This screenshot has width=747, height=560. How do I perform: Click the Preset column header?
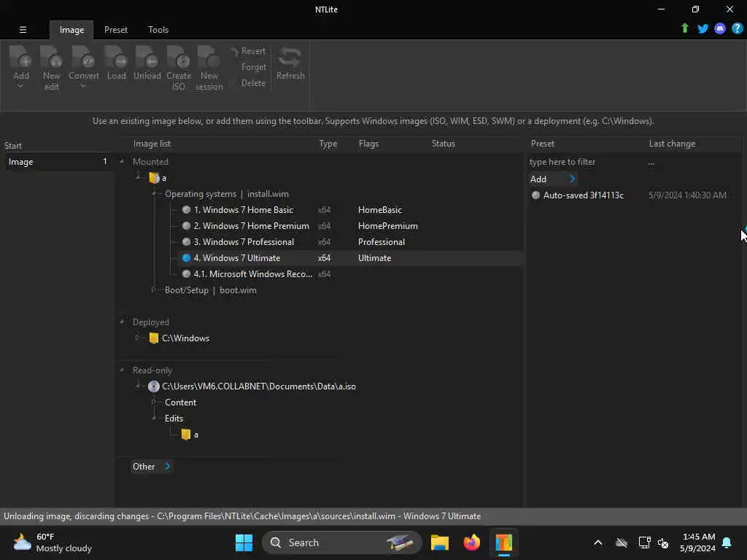tap(542, 144)
